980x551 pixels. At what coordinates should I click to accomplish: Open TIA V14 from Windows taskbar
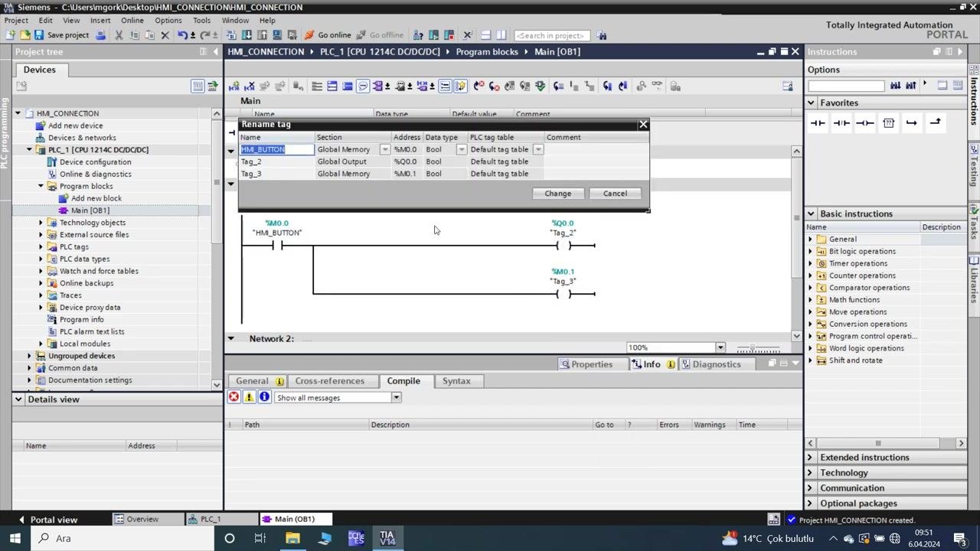pyautogui.click(x=387, y=538)
